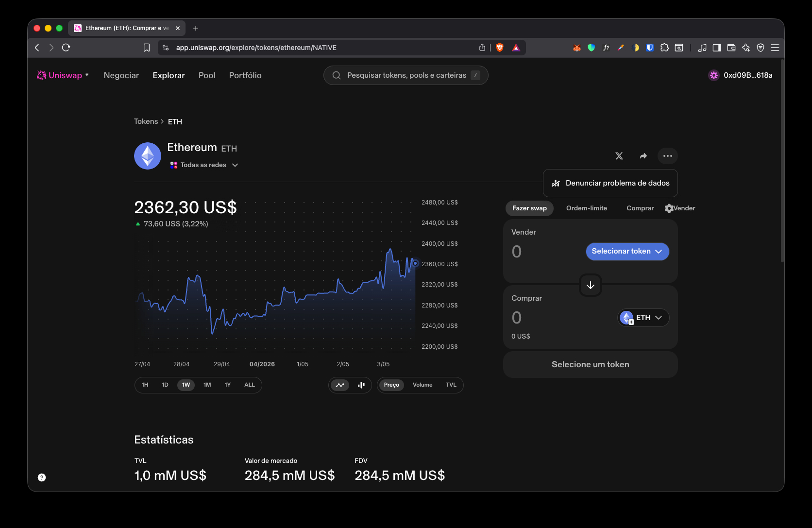Image resolution: width=812 pixels, height=528 pixels.
Task: Open the music note media control
Action: point(702,48)
